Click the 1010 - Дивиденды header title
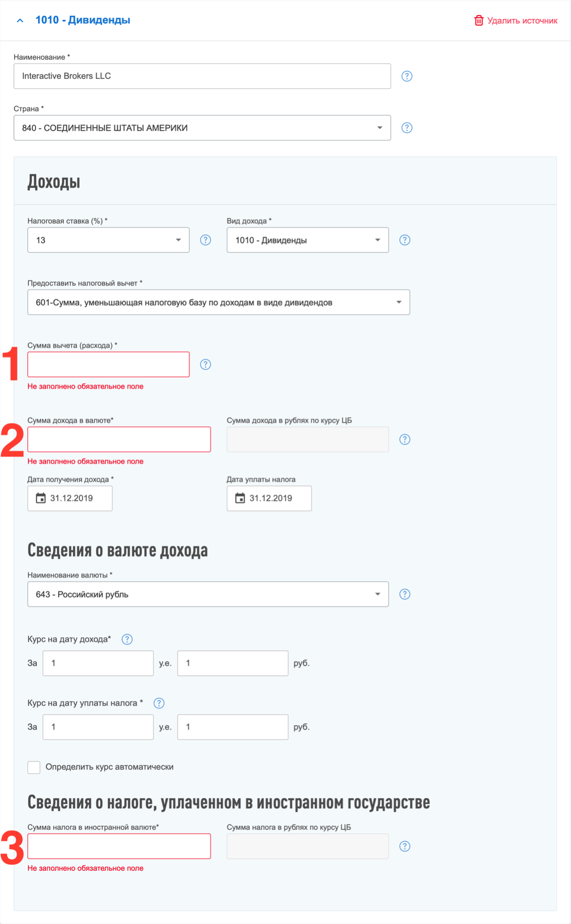Image resolution: width=571 pixels, height=924 pixels. [x=83, y=20]
